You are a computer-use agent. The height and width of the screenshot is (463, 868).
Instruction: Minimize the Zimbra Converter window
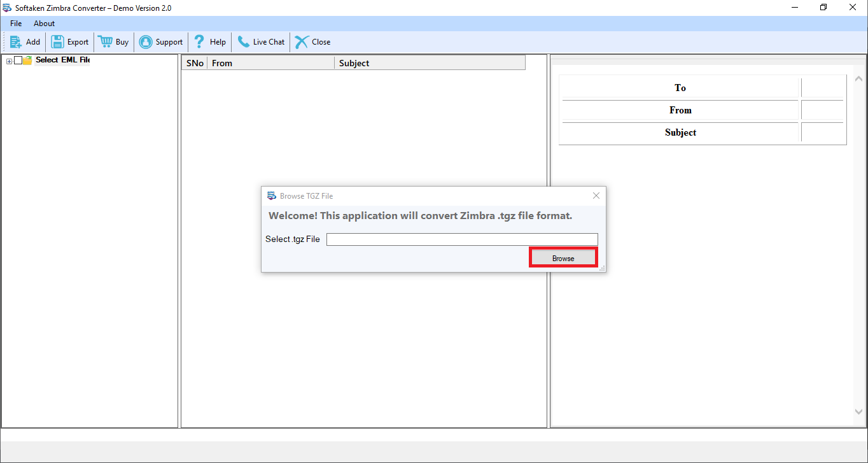(x=795, y=8)
